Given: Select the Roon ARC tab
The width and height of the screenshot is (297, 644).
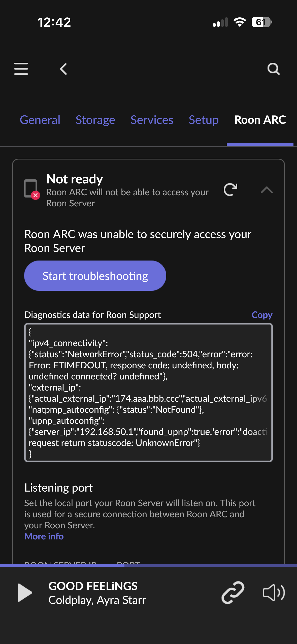Looking at the screenshot, I should 260,120.
